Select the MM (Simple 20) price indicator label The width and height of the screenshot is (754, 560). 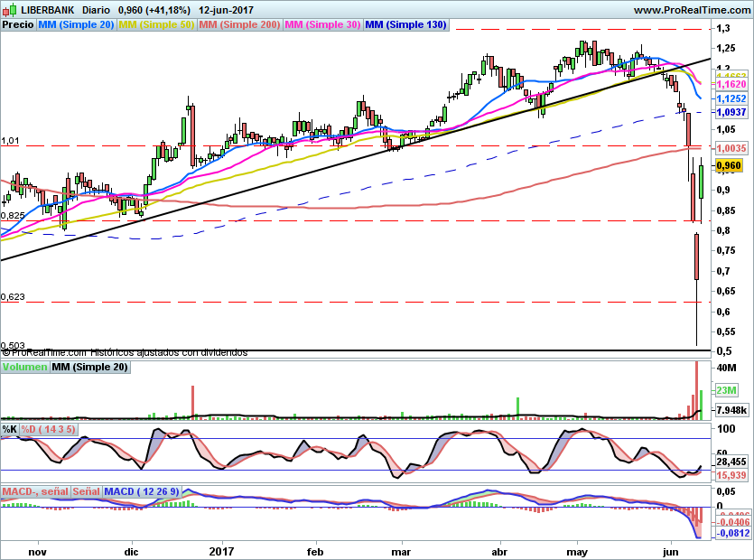tap(76, 25)
